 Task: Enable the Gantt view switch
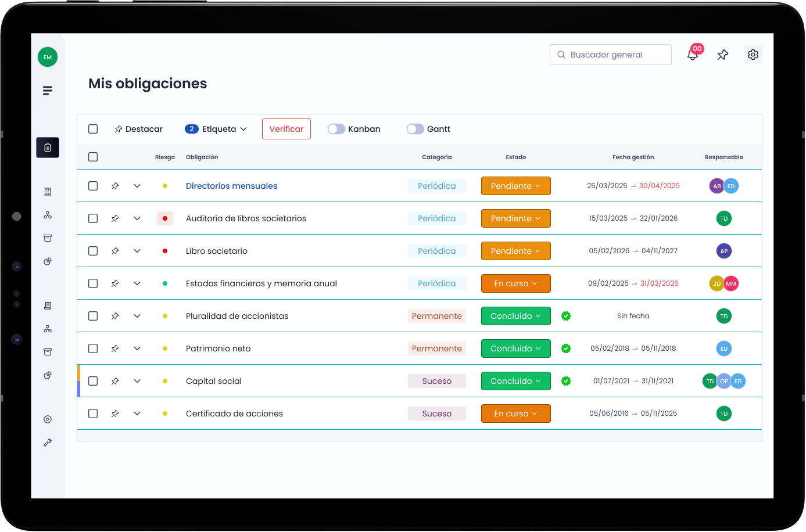click(415, 129)
